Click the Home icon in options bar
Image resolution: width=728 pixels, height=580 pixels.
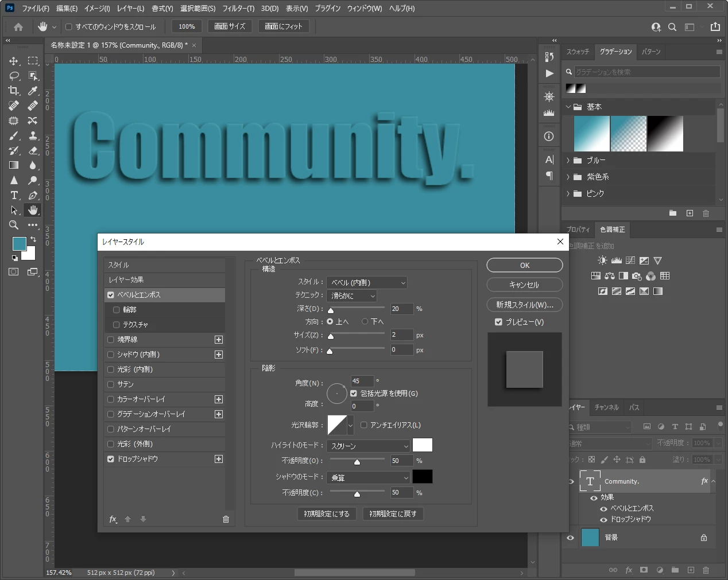[18, 27]
